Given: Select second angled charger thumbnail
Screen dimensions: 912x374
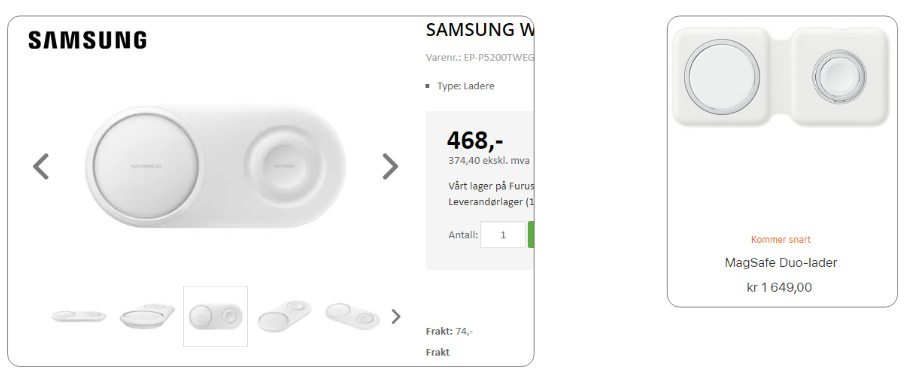Looking at the screenshot, I should point(147,316).
